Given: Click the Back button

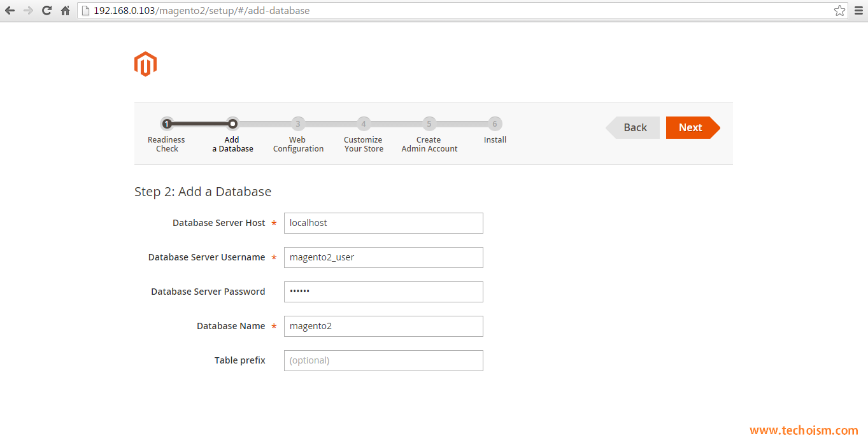Looking at the screenshot, I should [x=633, y=127].
